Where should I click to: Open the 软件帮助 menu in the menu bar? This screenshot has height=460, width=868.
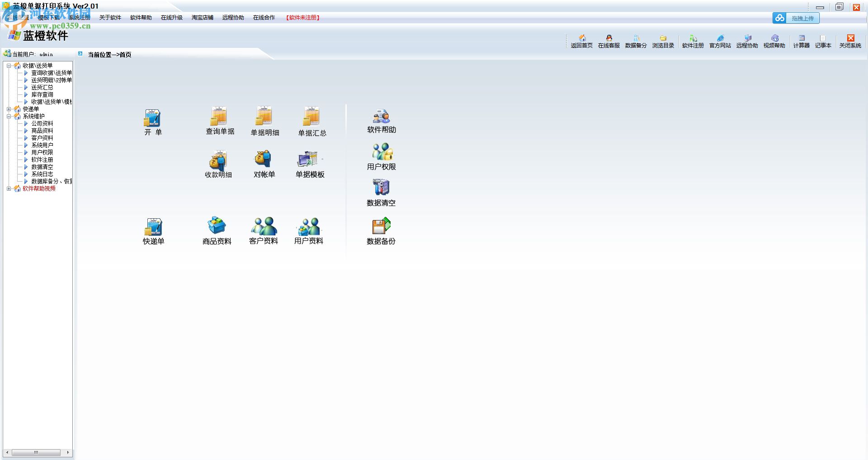click(x=141, y=18)
